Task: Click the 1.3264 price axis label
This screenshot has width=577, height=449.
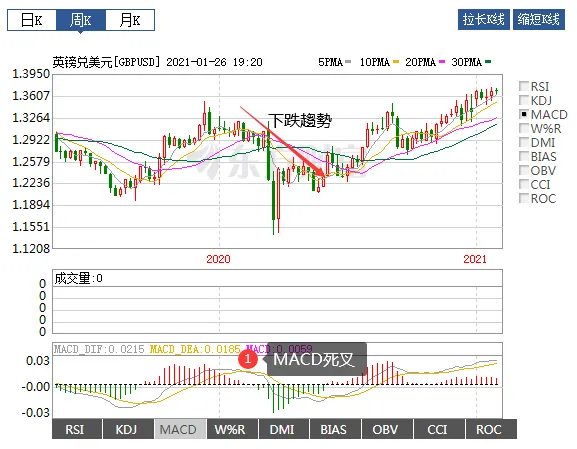Action: 31,118
